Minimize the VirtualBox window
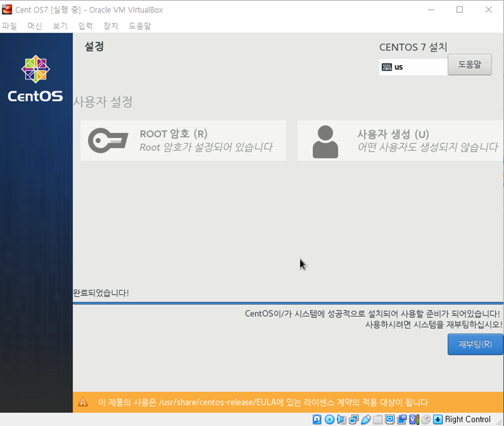Screen dimensions: 504x426 click(431, 10)
